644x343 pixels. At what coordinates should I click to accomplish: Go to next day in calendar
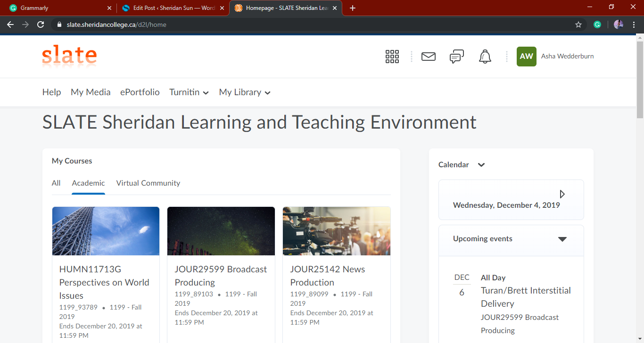click(x=562, y=194)
